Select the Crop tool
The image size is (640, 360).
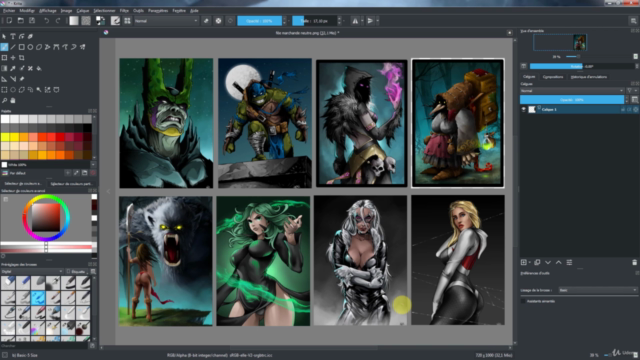[x=22, y=58]
